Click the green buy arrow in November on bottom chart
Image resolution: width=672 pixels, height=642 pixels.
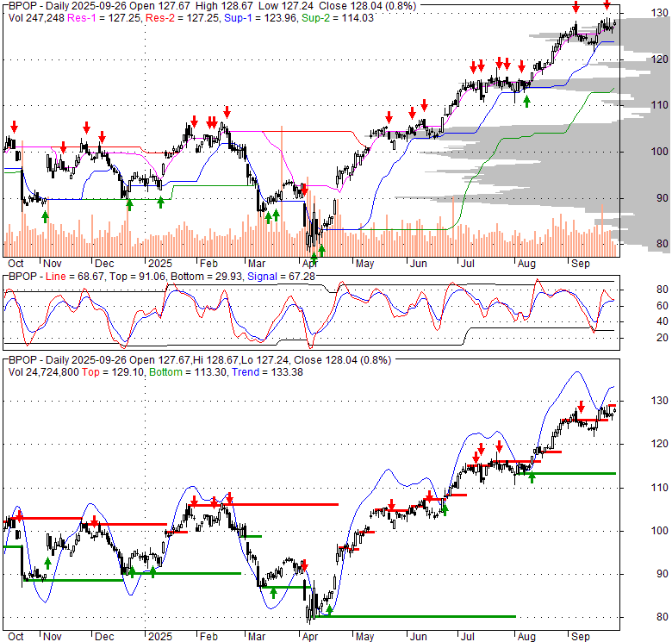click(47, 563)
